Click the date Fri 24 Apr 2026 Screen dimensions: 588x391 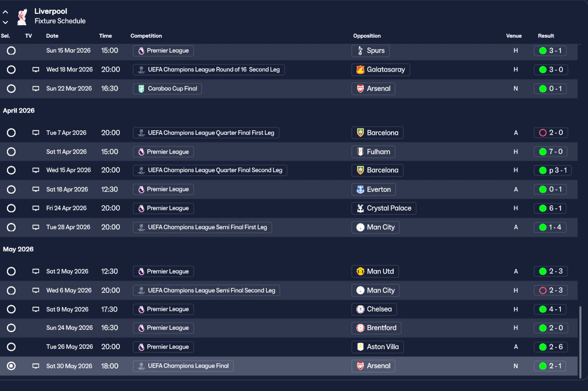(x=67, y=208)
